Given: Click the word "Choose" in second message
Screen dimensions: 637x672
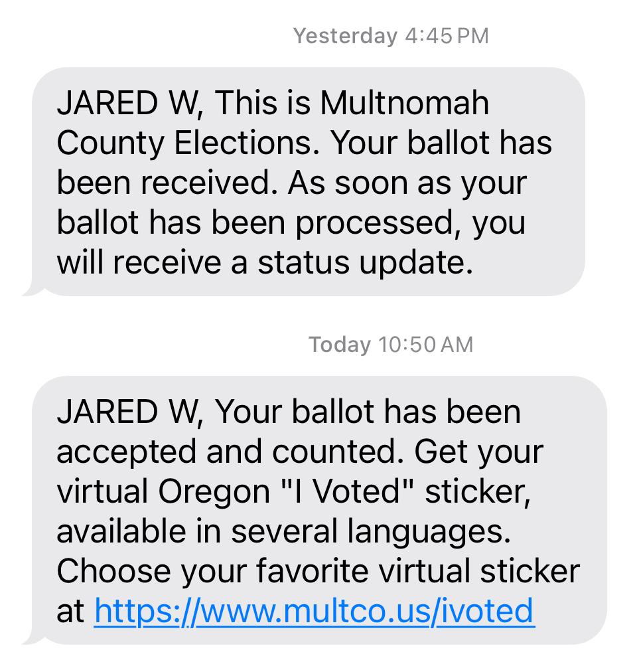Looking at the screenshot, I should [114, 571].
